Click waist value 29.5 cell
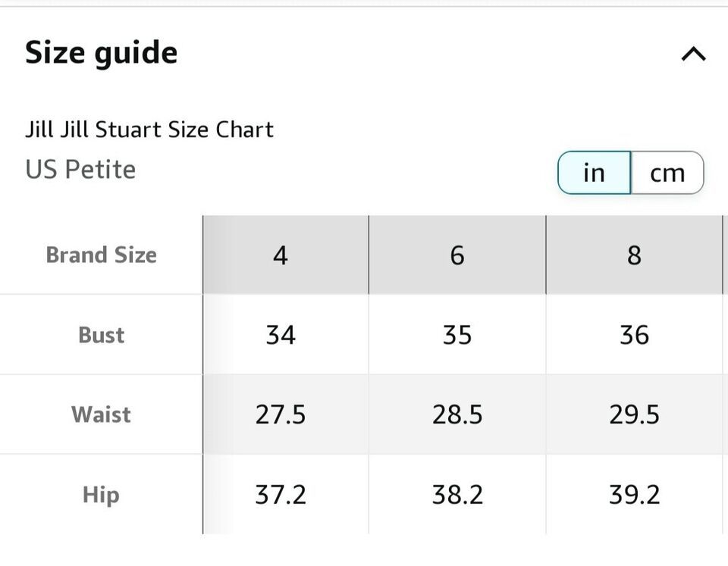The width and height of the screenshot is (728, 566). (634, 414)
